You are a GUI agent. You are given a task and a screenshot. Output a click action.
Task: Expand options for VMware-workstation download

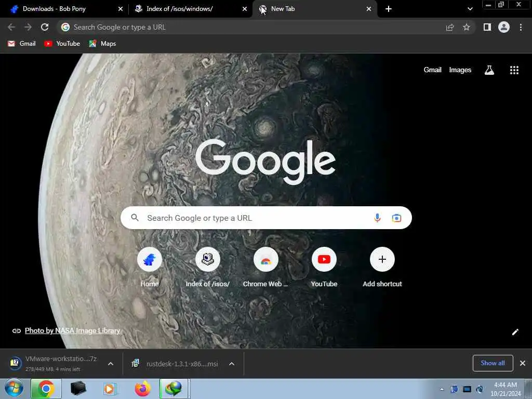click(x=111, y=364)
